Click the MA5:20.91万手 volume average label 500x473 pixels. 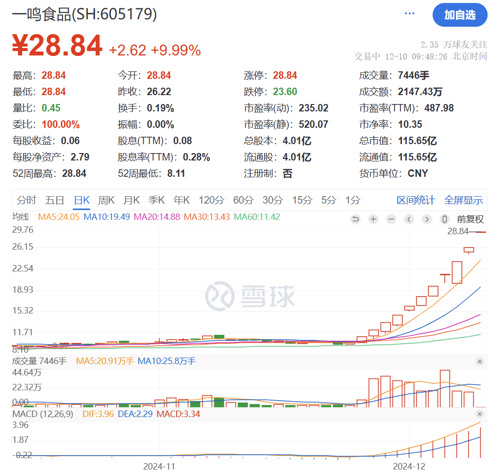[105, 361]
